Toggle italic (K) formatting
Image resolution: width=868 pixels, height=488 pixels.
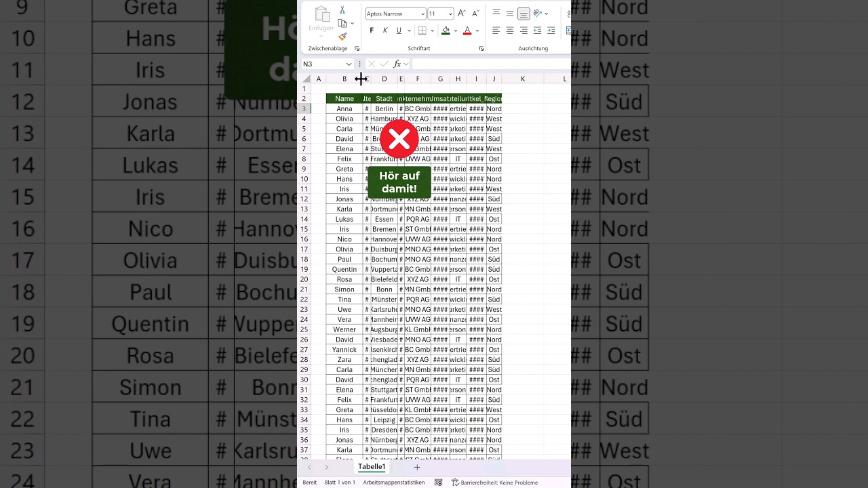point(385,30)
